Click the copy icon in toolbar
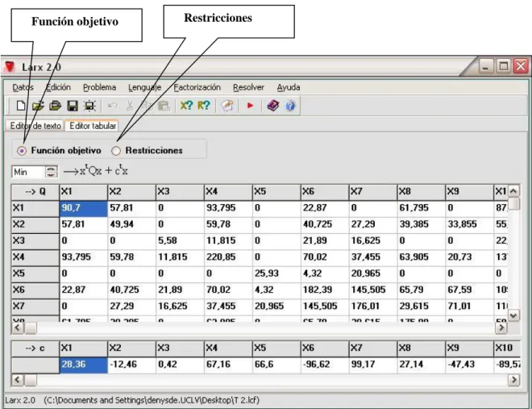532x409 pixels. [147, 106]
